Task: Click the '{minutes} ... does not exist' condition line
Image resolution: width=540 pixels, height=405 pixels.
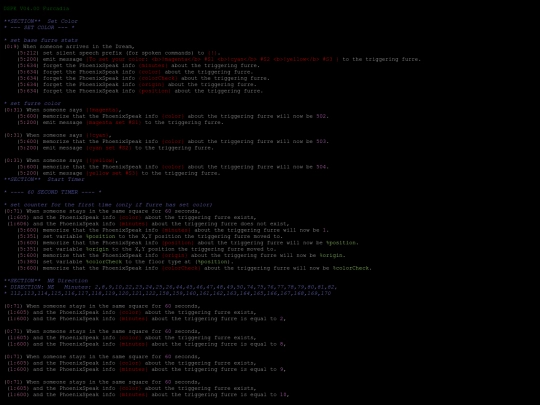Action: pyautogui.click(x=148, y=224)
